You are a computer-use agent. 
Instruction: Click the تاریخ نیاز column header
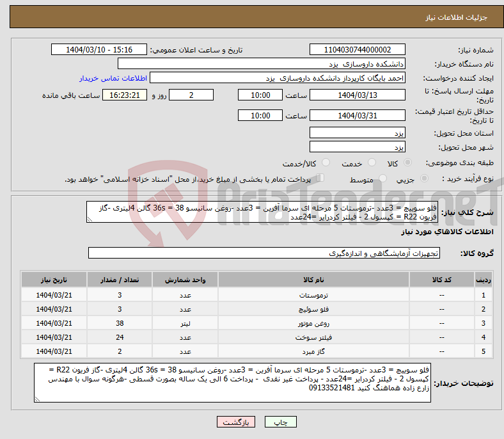tap(54, 280)
